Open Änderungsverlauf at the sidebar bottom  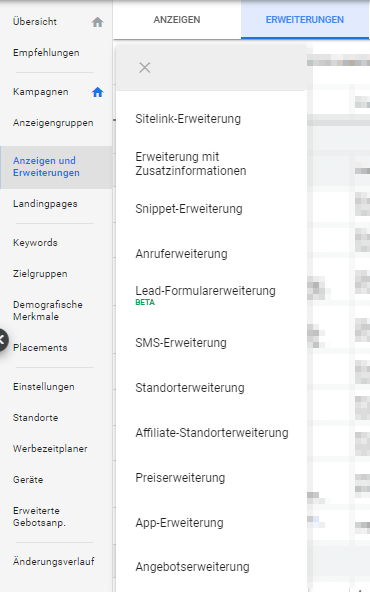54,561
